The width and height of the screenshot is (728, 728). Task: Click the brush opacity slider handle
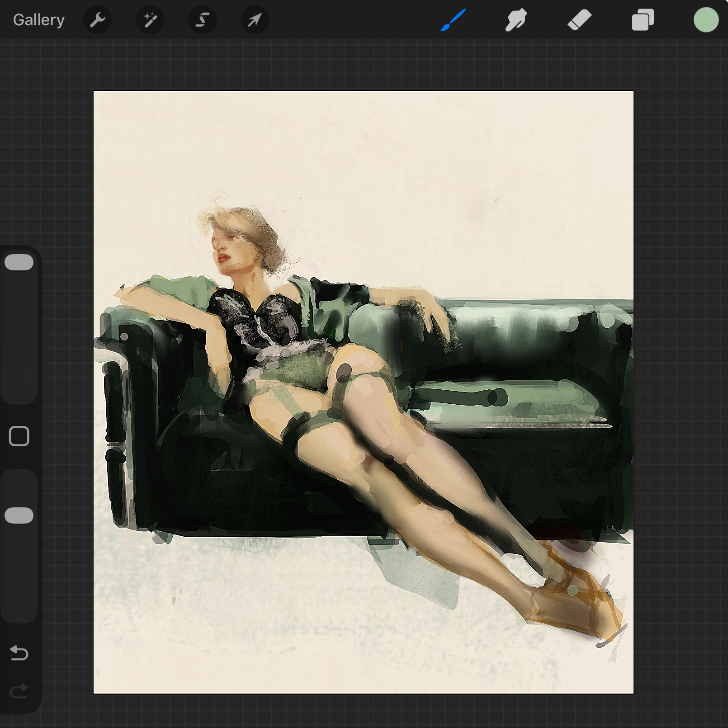19,515
